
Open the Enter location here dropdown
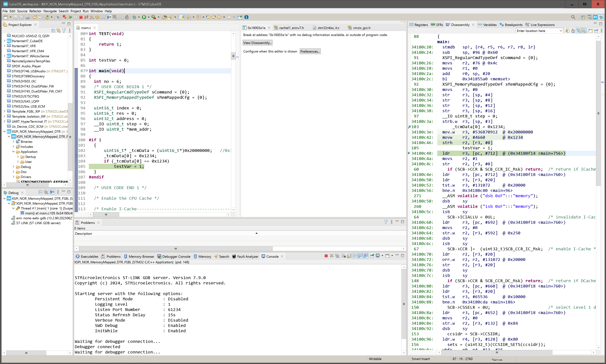click(x=561, y=31)
